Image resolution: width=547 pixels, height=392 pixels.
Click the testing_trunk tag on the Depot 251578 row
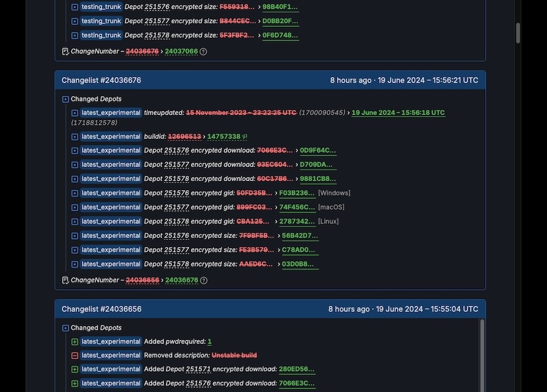(x=101, y=35)
